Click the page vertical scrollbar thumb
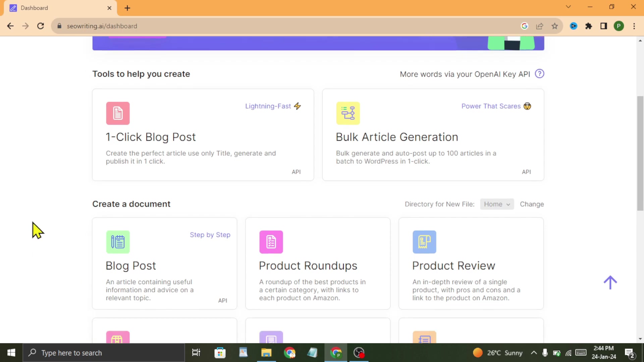The image size is (644, 362). coord(640,153)
